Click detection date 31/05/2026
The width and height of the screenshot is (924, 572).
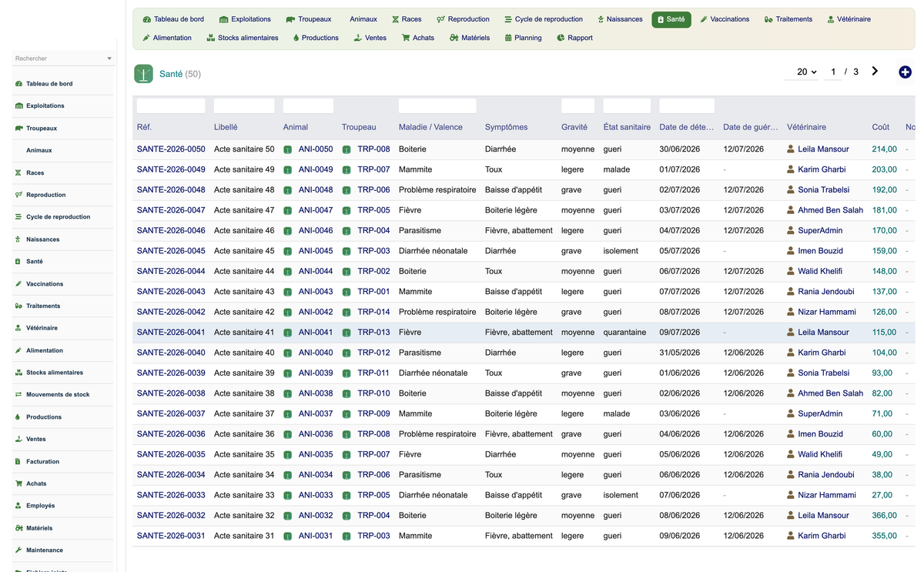point(680,353)
